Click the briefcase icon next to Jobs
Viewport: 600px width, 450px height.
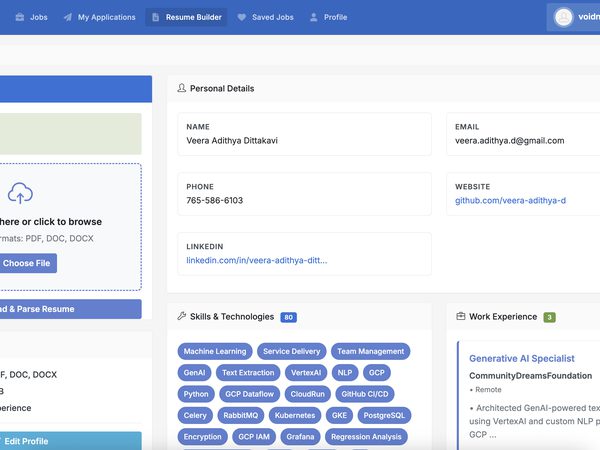pos(20,17)
